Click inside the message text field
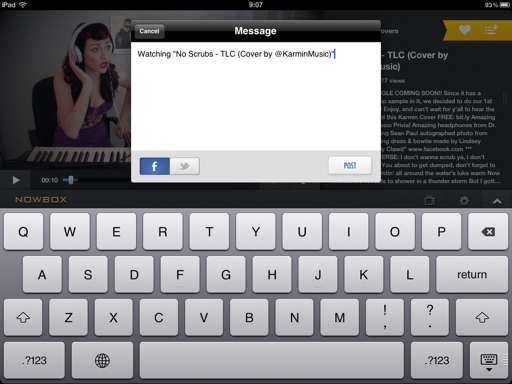The width and height of the screenshot is (512, 384). point(256,96)
